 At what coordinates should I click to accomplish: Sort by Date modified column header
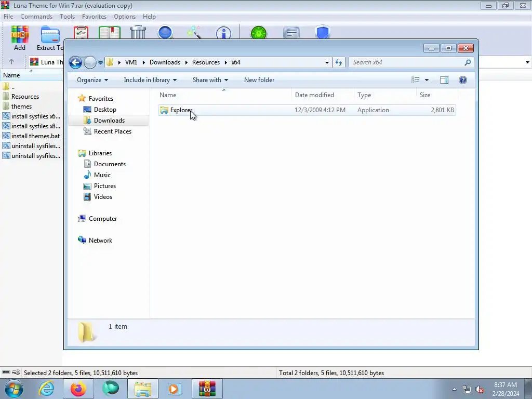click(x=323, y=95)
